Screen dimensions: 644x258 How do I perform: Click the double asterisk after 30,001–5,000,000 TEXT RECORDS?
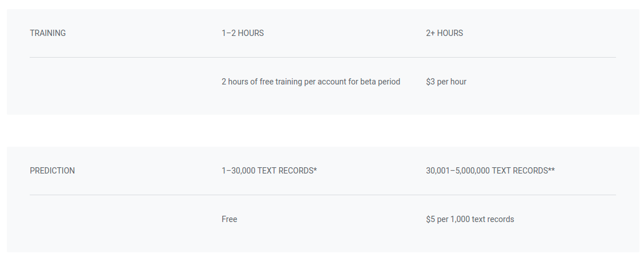552,170
